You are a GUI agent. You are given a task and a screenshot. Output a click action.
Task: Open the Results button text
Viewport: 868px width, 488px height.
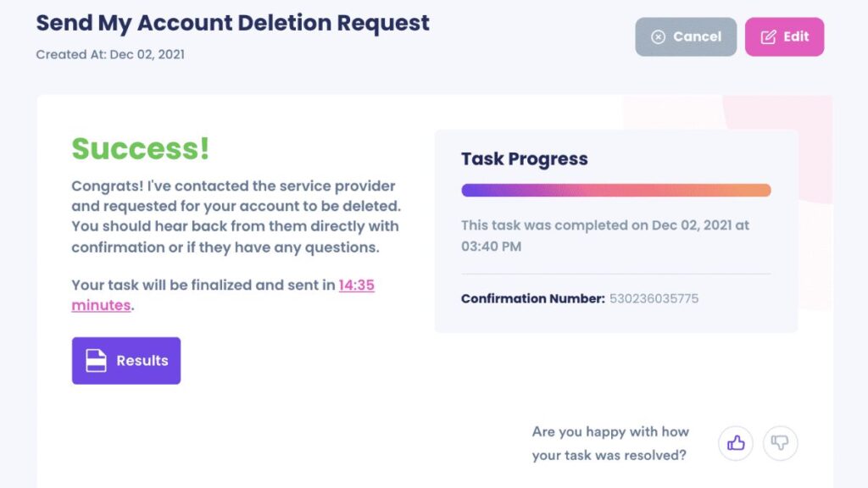click(142, 361)
